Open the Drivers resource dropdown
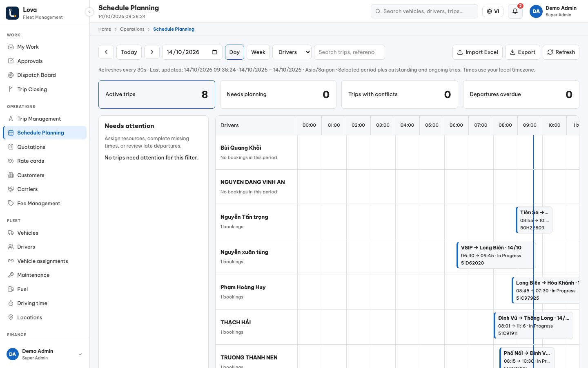The width and height of the screenshot is (588, 368). point(292,52)
